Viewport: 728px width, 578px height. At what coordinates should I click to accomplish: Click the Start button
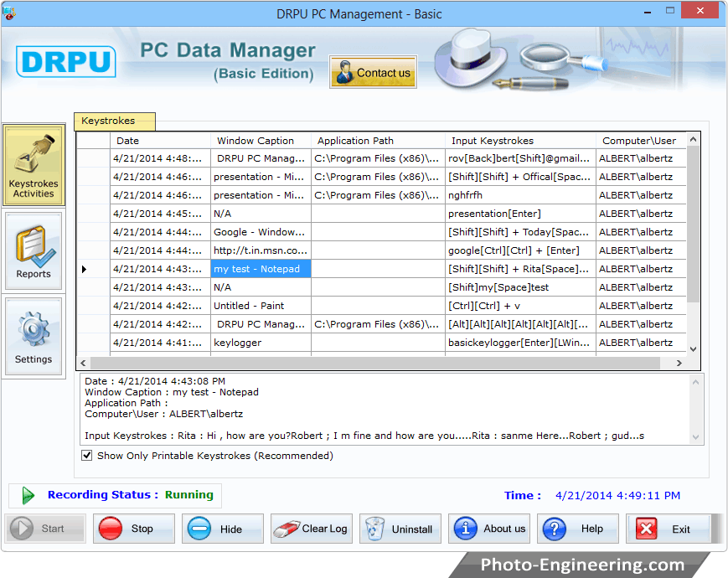[x=45, y=529]
